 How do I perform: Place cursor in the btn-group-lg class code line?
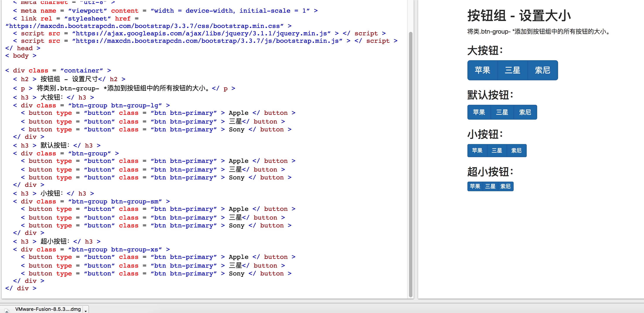(x=92, y=105)
